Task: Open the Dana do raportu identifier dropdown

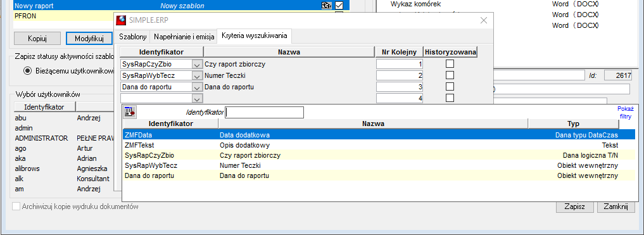Action: pyautogui.click(x=198, y=87)
